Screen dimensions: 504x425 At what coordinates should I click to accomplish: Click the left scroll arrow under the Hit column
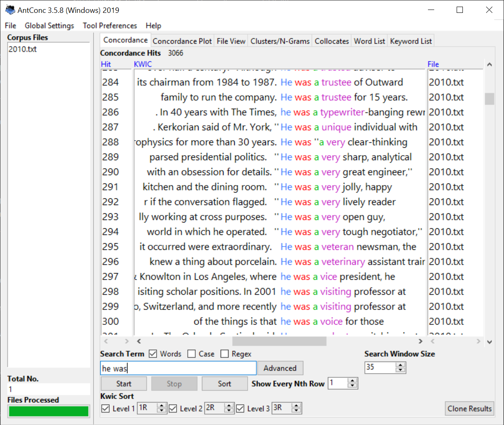coord(106,341)
